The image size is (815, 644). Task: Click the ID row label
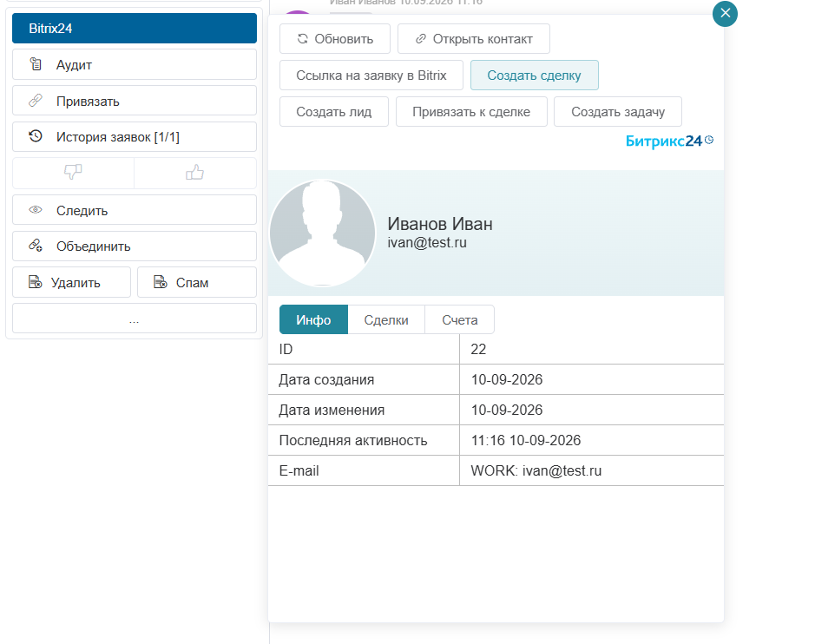pos(286,349)
